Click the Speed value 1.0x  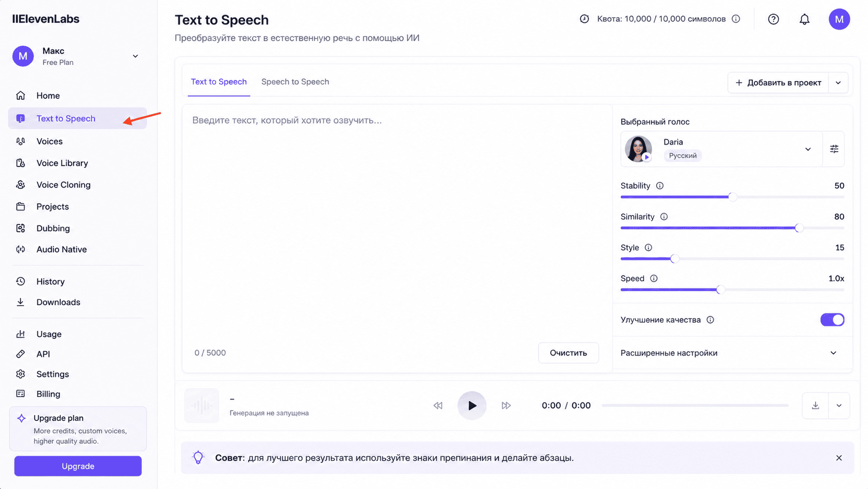(836, 279)
